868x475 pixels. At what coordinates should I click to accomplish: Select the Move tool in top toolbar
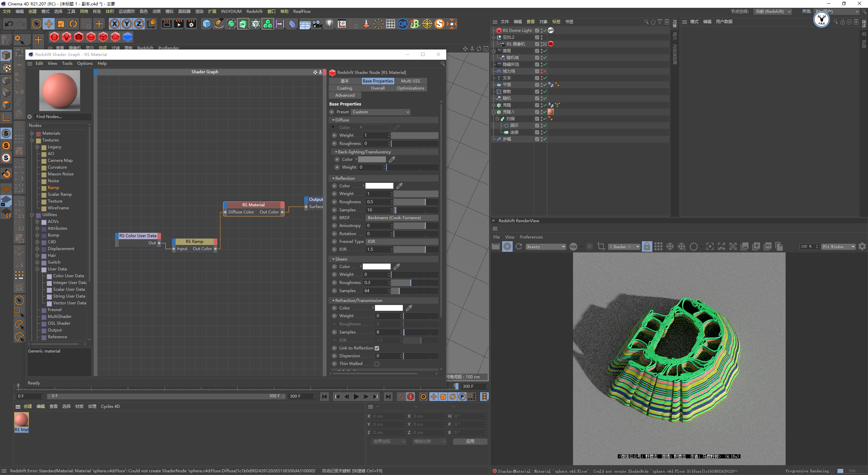pos(49,24)
